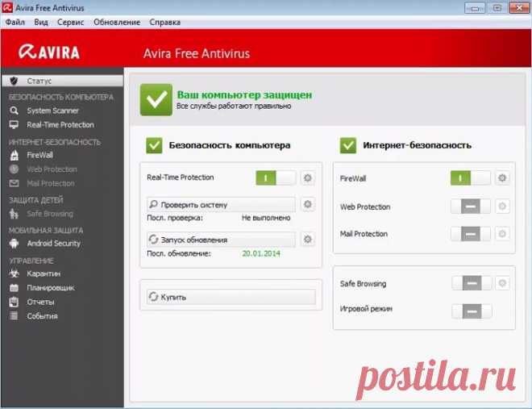Click the Android Security robot icon

[x=14, y=244]
